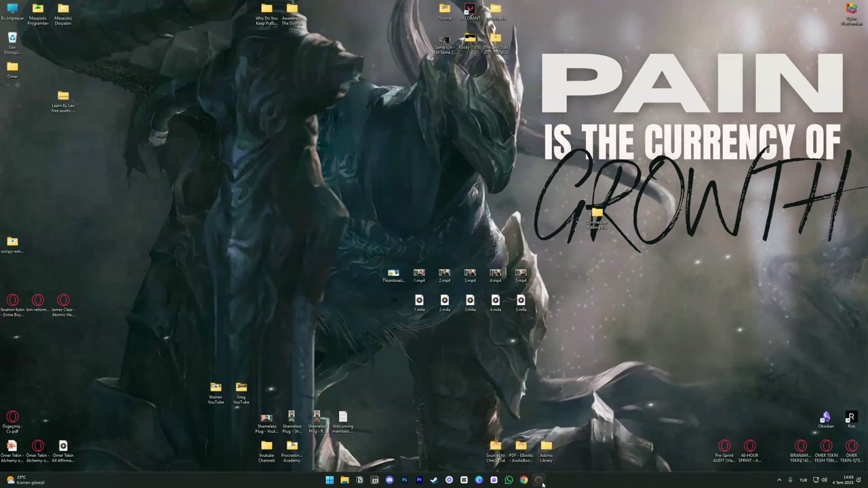Open weather widget showing 23°C

pos(25,480)
